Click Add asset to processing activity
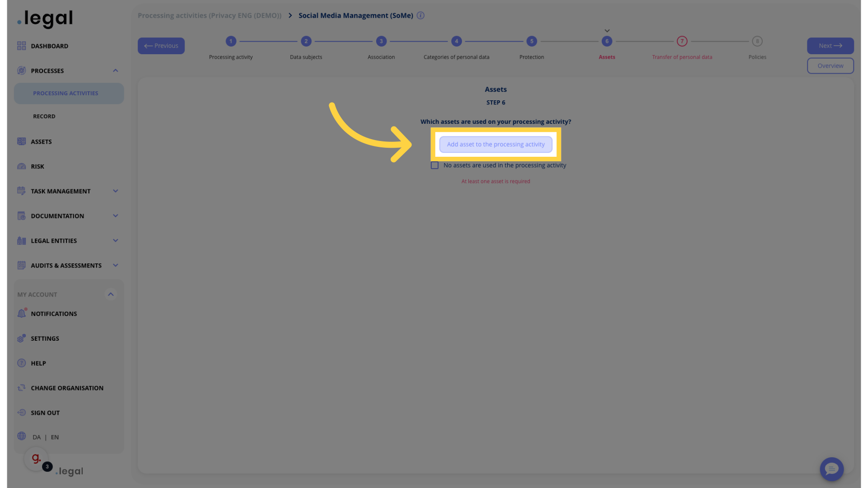868x488 pixels. coord(495,144)
